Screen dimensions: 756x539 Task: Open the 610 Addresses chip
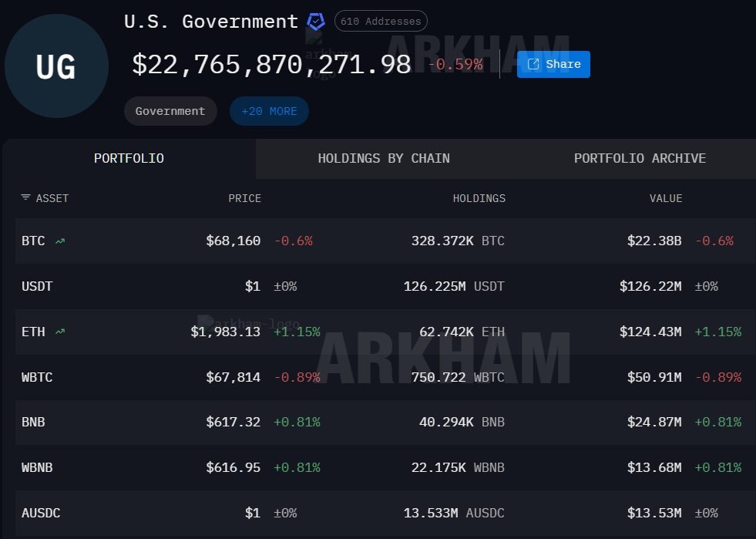point(380,21)
